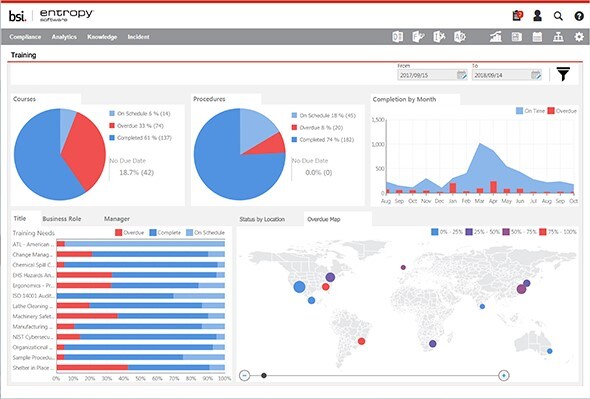The height and width of the screenshot is (399, 590).
Task: Toggle Courses legend Completed 61 %
Action: [140, 138]
